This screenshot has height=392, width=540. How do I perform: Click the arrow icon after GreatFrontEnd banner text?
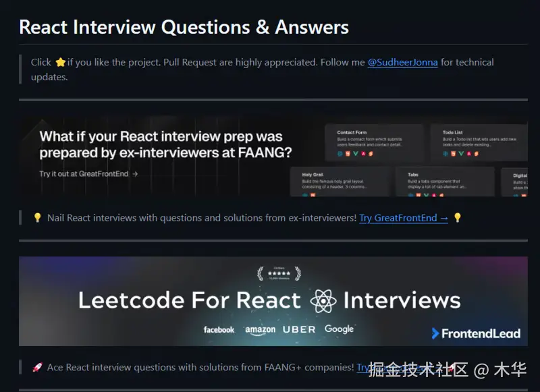tap(135, 174)
